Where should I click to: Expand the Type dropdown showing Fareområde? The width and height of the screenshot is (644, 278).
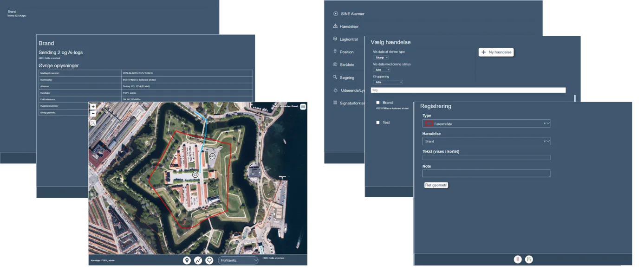[486, 123]
